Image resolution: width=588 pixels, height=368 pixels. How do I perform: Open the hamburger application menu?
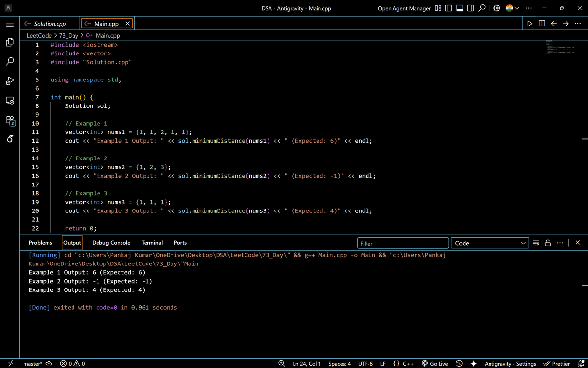click(x=10, y=24)
